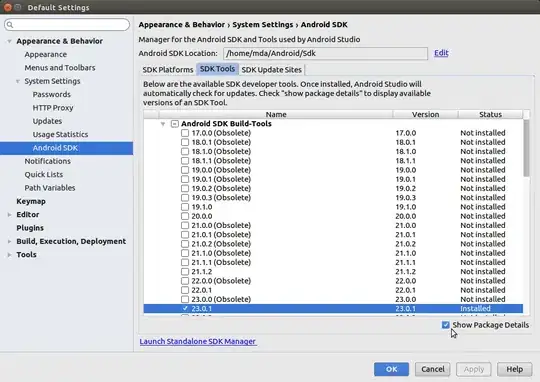Click the tri-state checkbox beside Android SDK Build-Tools
The width and height of the screenshot is (540, 382).
click(175, 124)
